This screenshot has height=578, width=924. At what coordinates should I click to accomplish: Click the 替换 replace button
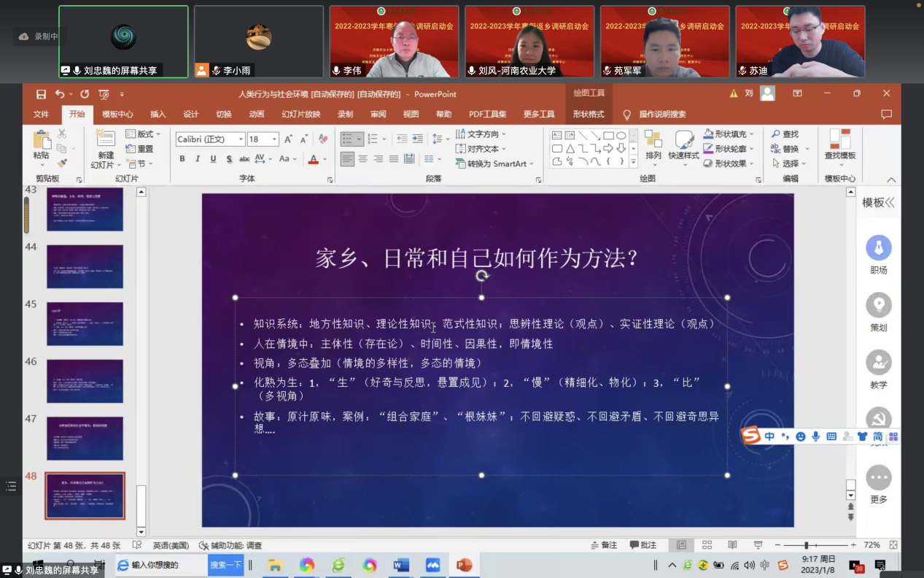pos(790,149)
